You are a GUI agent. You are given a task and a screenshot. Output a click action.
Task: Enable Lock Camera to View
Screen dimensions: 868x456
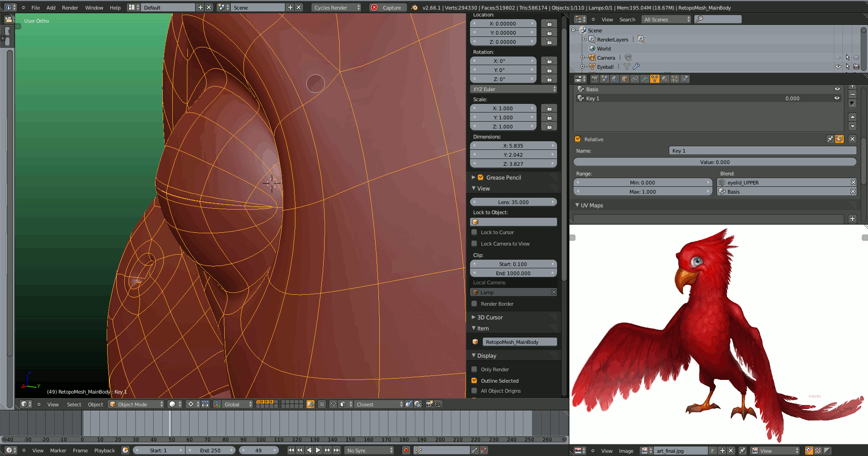[x=474, y=243]
